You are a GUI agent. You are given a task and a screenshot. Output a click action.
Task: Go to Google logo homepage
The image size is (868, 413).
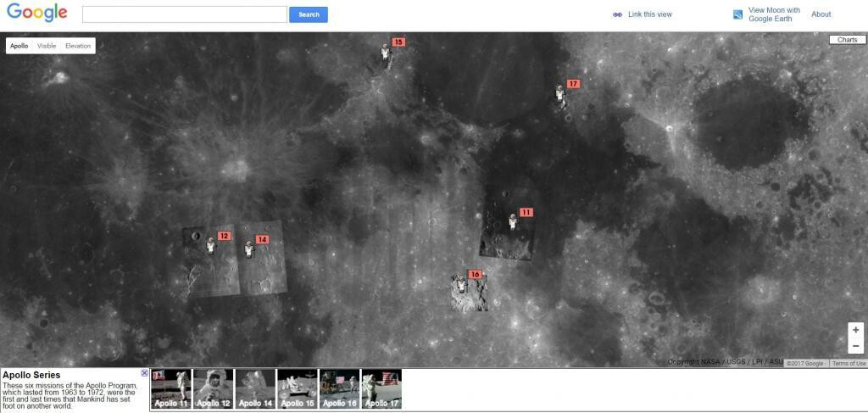[x=37, y=13]
